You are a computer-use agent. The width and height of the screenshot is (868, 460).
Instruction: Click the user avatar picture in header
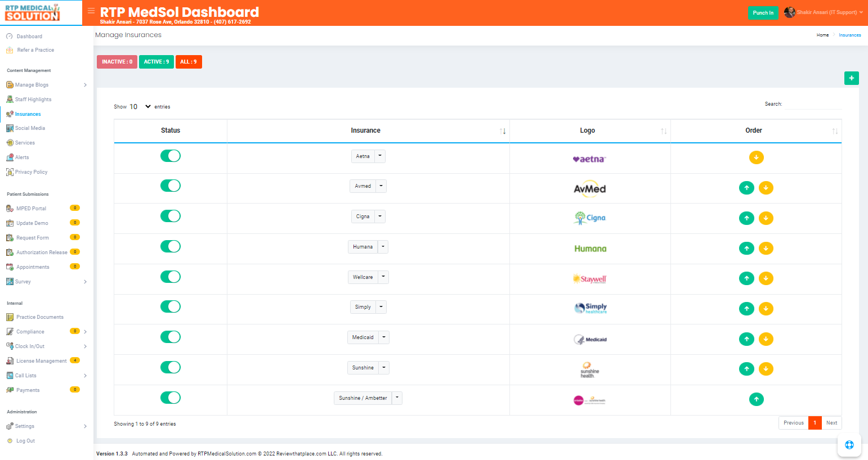coord(789,12)
